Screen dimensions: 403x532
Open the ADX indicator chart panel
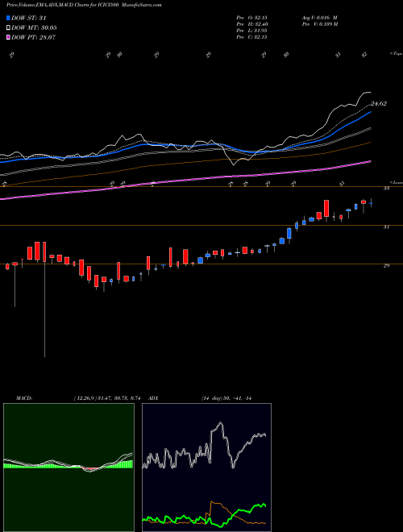pyautogui.click(x=206, y=468)
